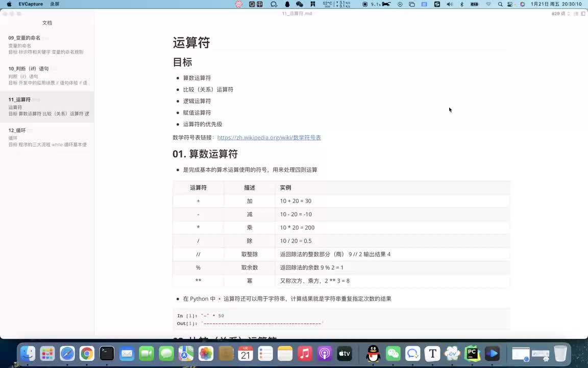
Task: Click the 10 / 20 = 0.5 table cell
Action: [392, 241]
